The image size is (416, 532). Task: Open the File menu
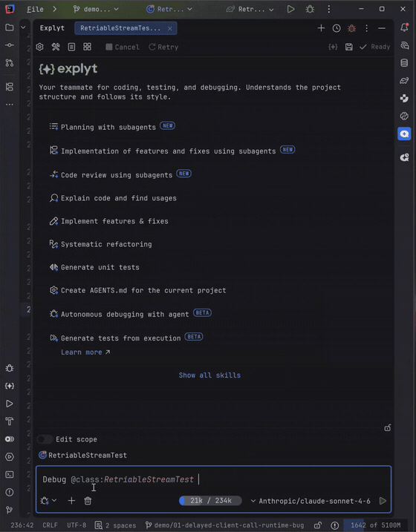[x=35, y=9]
